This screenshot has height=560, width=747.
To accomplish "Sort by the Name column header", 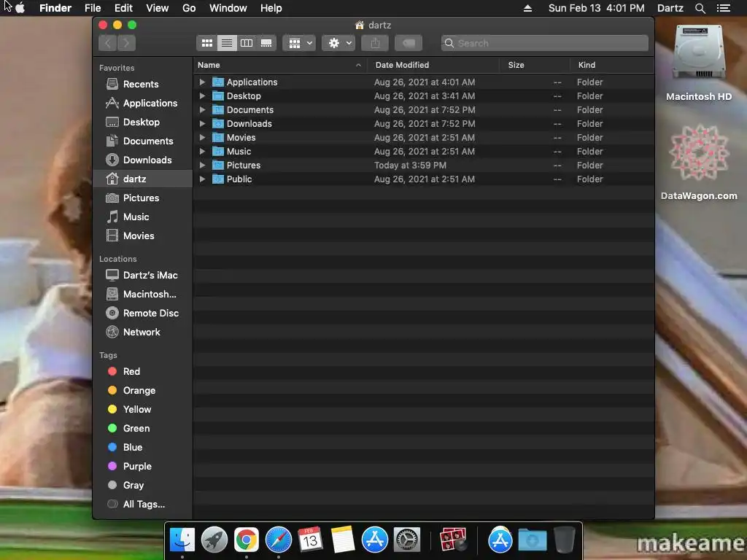I will click(x=280, y=65).
